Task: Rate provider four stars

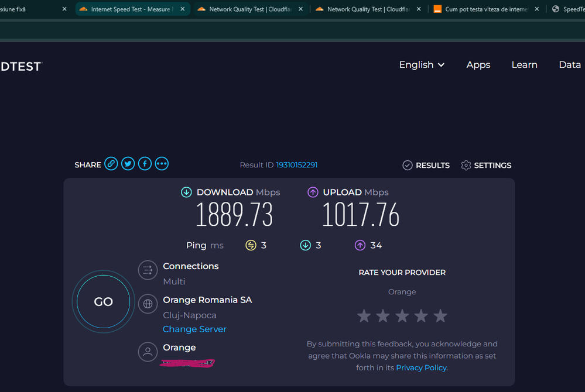Action: coord(421,316)
